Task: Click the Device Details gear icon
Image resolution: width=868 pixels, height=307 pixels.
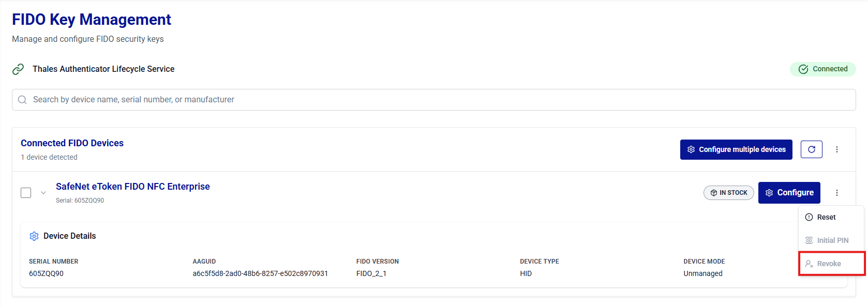Action: pyautogui.click(x=34, y=236)
